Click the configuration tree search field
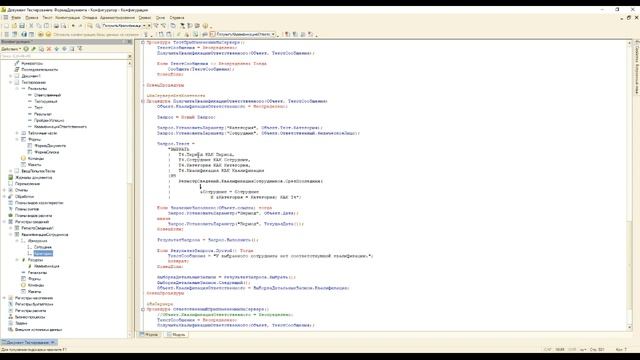 (x=64, y=56)
